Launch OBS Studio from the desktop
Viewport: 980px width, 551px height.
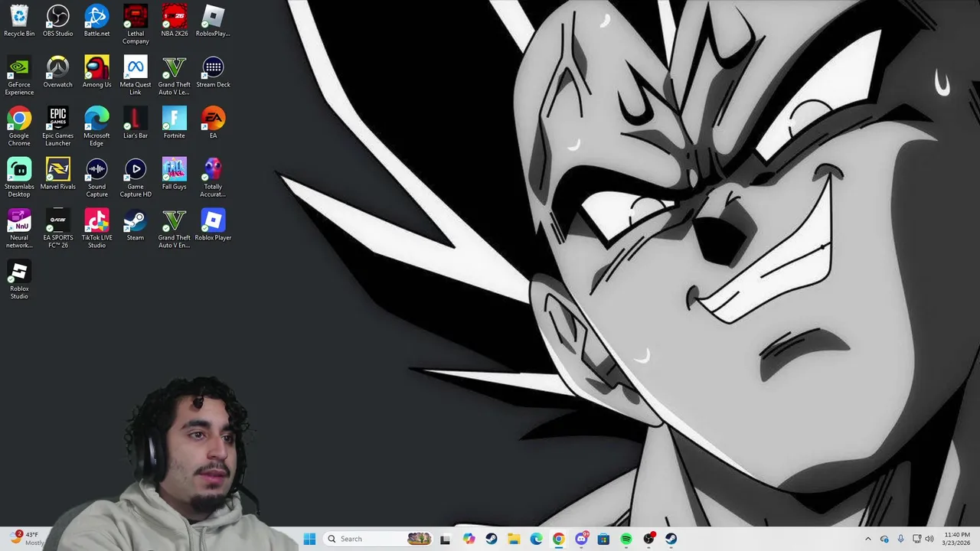click(x=58, y=21)
